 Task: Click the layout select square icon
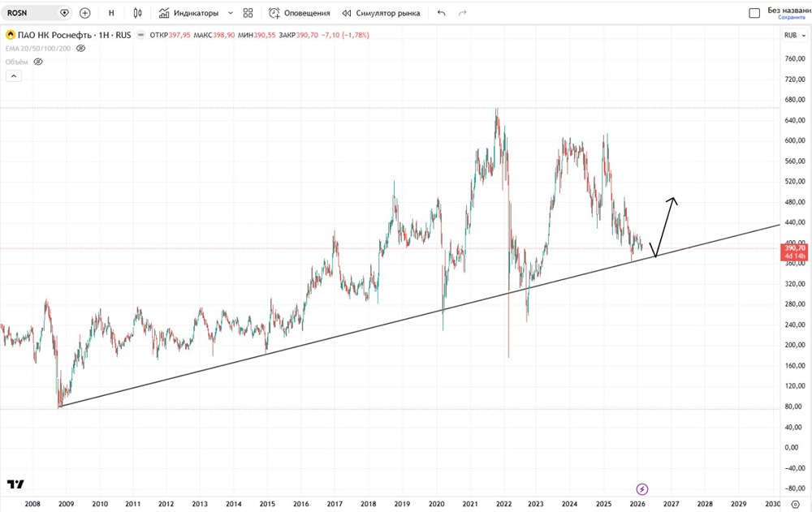[x=754, y=13]
